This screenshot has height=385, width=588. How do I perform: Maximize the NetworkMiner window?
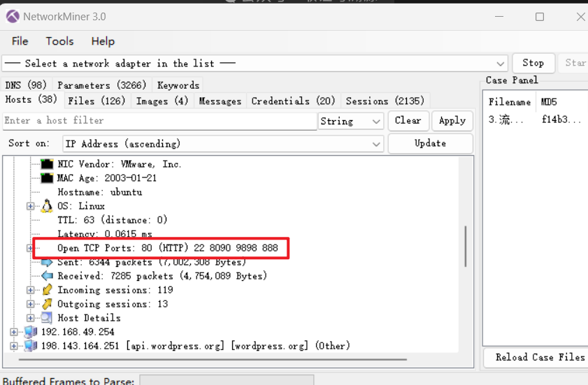coord(540,17)
